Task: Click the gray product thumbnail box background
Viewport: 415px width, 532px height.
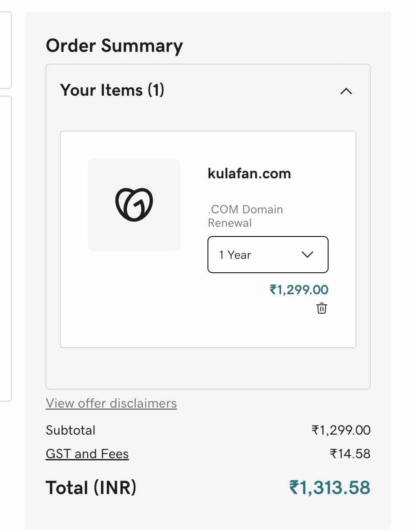Action: point(101,173)
